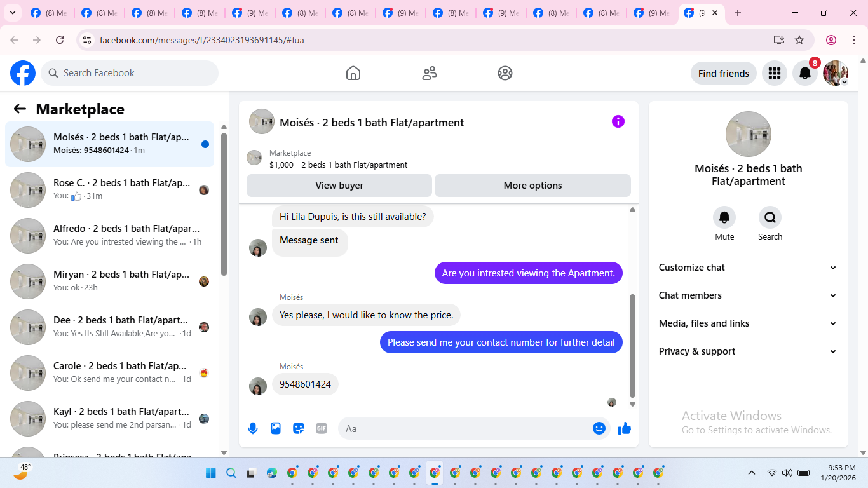The image size is (868, 488).
Task: Click the Mute bell icon
Action: pyautogui.click(x=724, y=217)
